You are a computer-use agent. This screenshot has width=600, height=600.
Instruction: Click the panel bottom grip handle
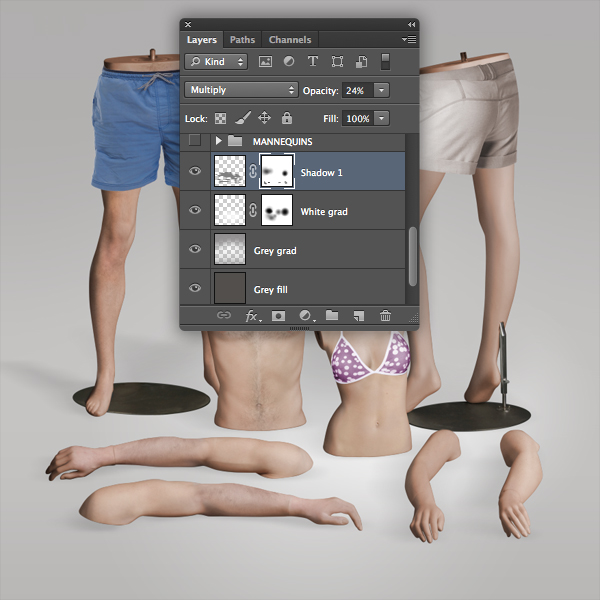click(300, 328)
